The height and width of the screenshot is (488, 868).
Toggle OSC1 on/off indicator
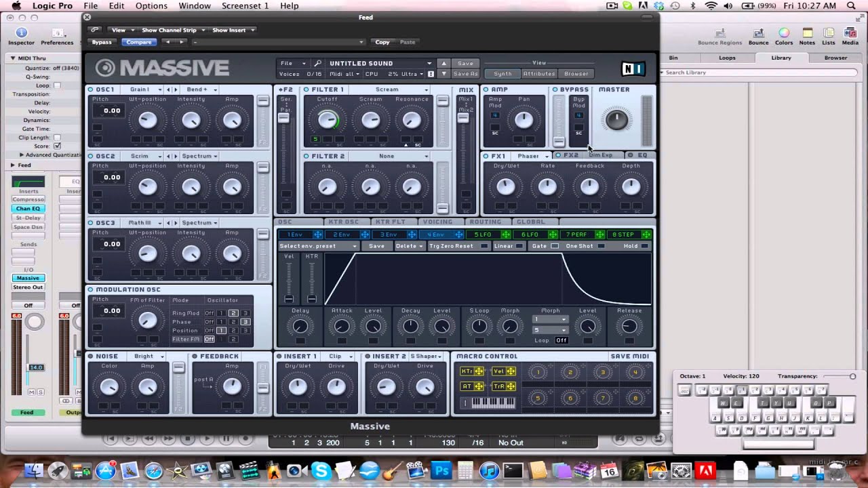click(x=91, y=89)
